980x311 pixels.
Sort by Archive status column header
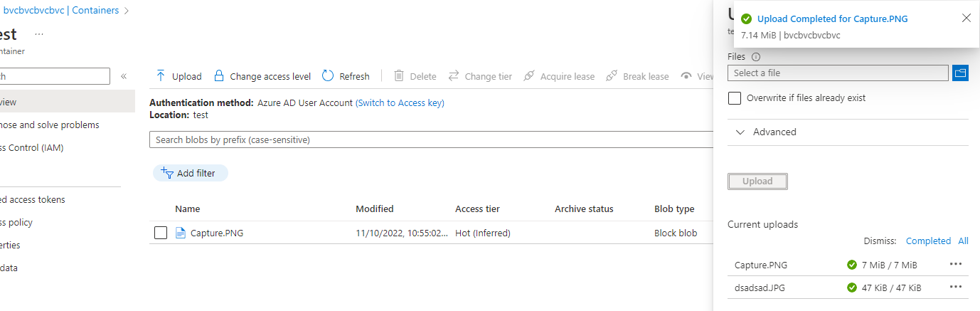[584, 209]
